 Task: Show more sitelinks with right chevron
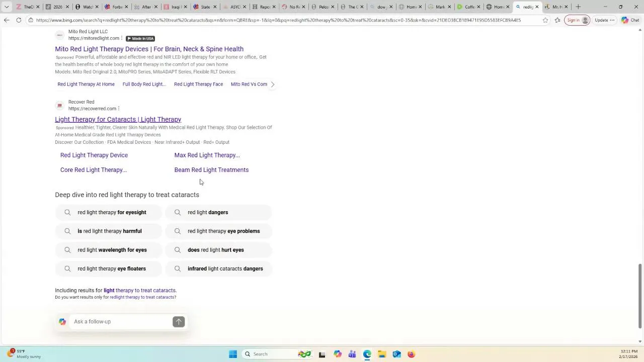273,84
